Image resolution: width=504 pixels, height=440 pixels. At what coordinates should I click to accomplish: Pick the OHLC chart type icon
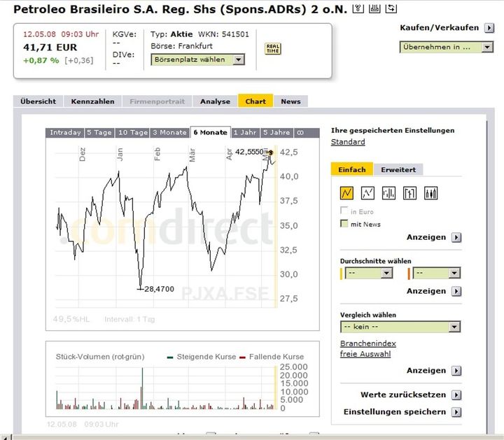(409, 193)
